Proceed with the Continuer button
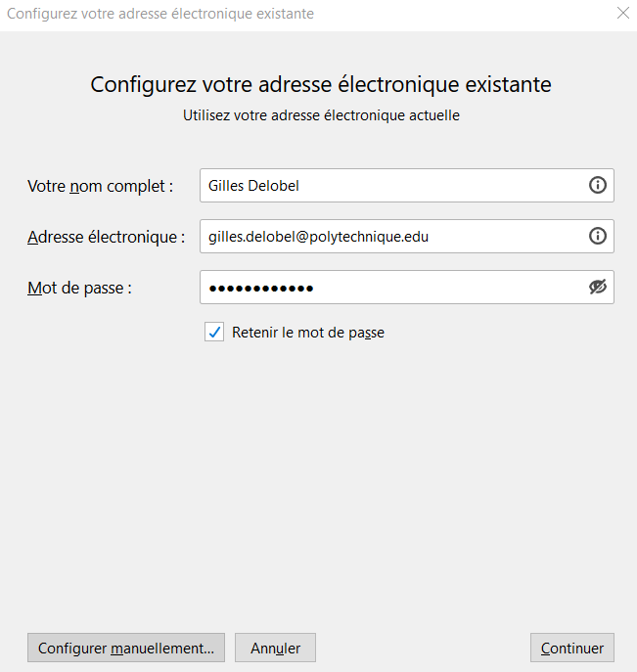The height and width of the screenshot is (672, 637). point(571,648)
